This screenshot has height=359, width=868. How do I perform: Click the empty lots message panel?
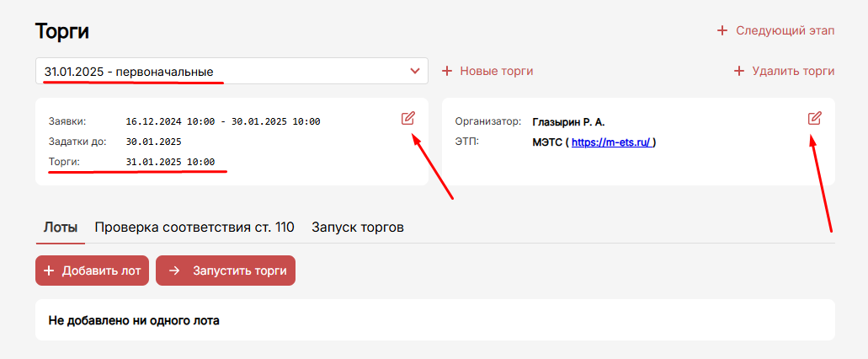click(x=435, y=320)
